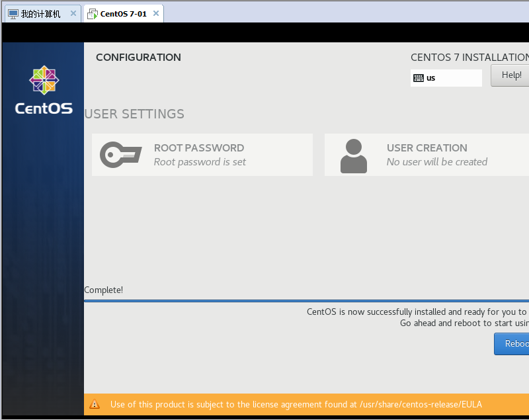Close the 我的计算机 tab
The image size is (529, 420).
[73, 13]
